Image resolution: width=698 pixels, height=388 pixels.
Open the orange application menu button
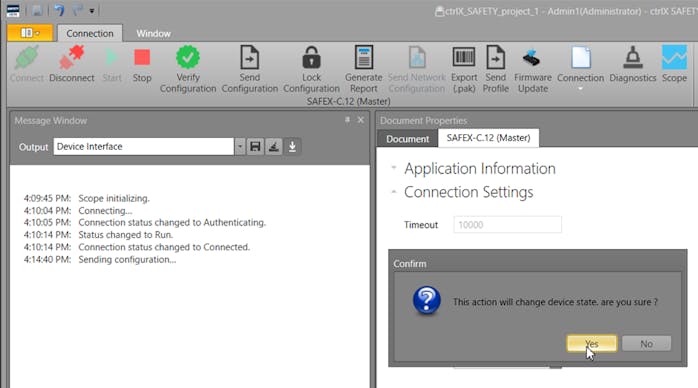pyautogui.click(x=30, y=33)
